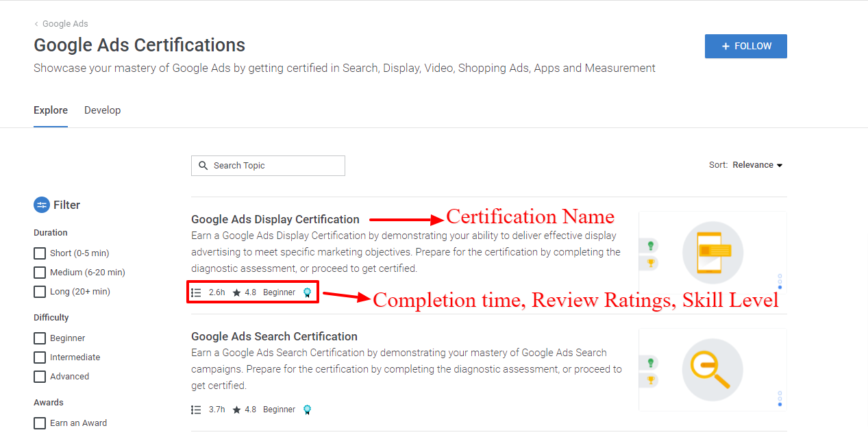
Task: Open the Search Certification magnifier thumbnail
Action: (712, 369)
